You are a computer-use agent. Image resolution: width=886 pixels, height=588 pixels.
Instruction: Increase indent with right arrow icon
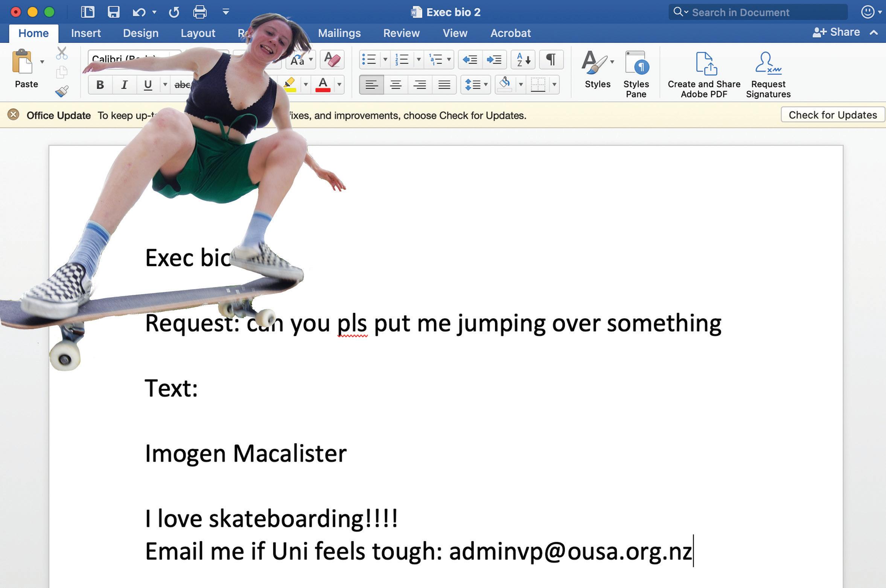494,59
